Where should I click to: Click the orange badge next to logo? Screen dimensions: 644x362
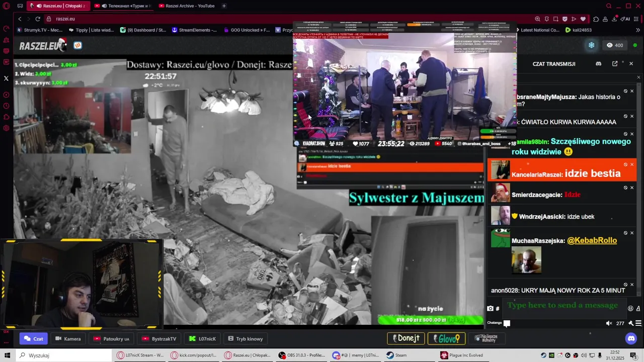point(77,45)
